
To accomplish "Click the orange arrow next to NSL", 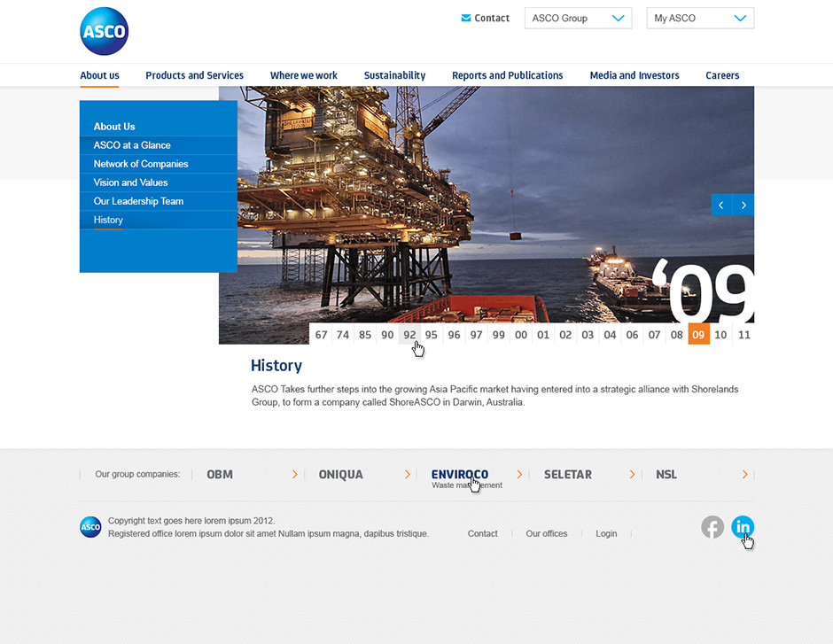I will [x=745, y=475].
